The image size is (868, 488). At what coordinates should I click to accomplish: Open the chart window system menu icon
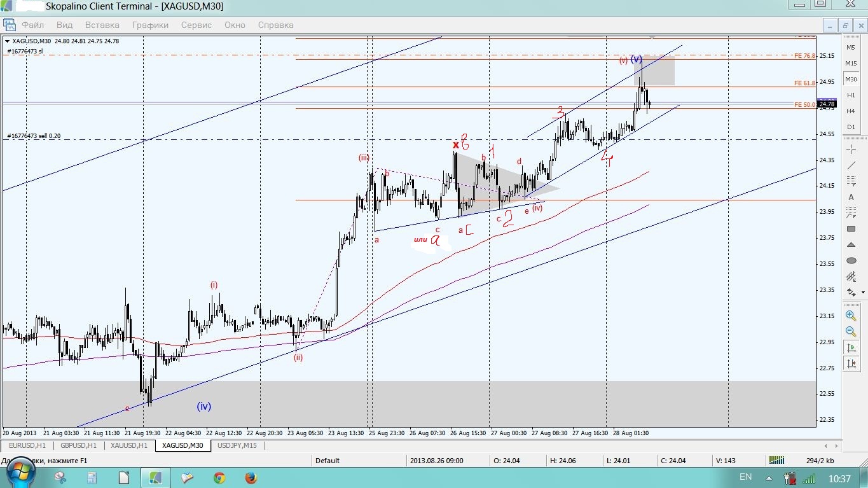[9, 25]
